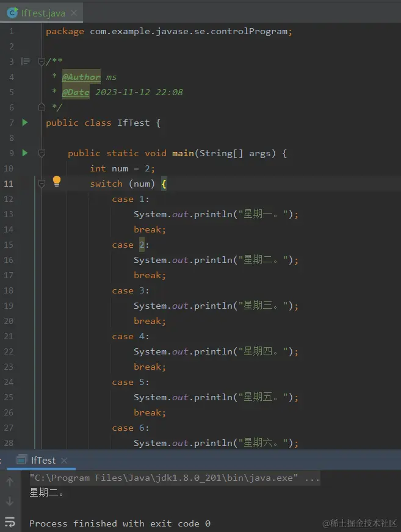Click the down arrow in run console
This screenshot has height=532, width=401.
pyautogui.click(x=10, y=501)
